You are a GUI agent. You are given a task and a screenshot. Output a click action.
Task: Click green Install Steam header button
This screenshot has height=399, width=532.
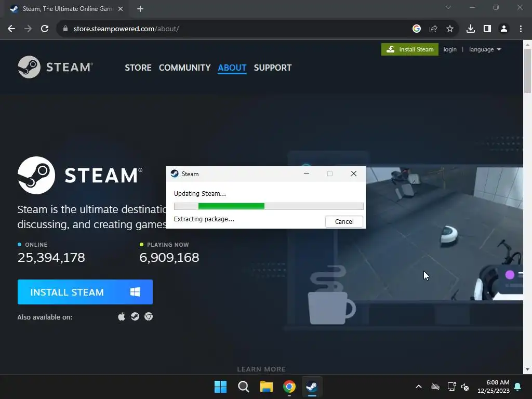[410, 49]
